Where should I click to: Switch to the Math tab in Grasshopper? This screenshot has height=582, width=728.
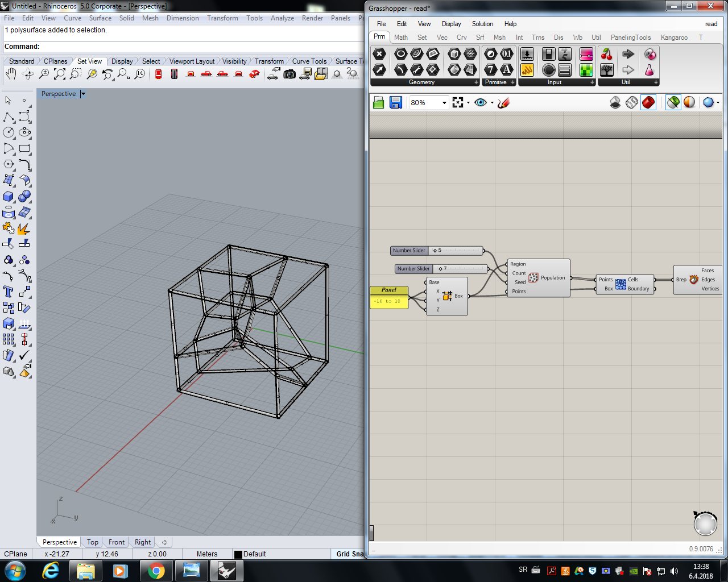point(401,38)
